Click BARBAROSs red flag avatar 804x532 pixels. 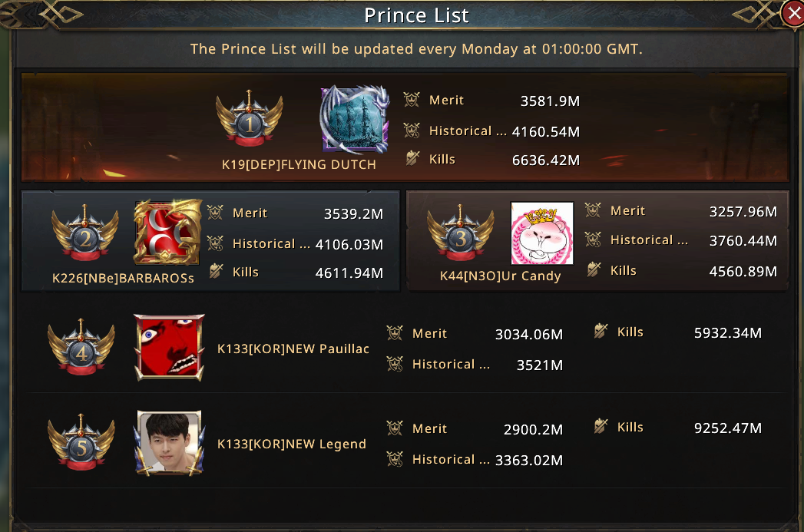pos(168,233)
